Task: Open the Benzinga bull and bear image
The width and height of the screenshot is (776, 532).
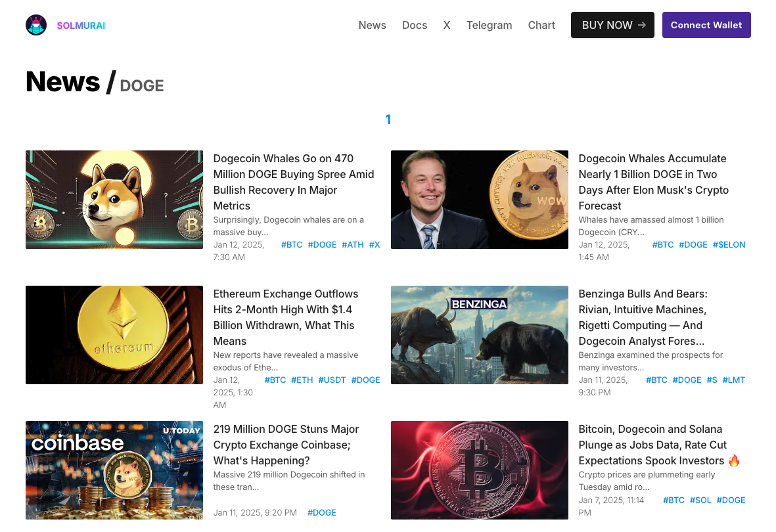Action: point(480,335)
